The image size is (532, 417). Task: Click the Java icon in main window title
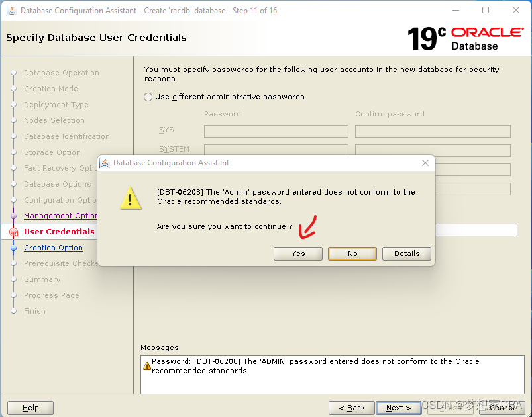tap(12, 10)
